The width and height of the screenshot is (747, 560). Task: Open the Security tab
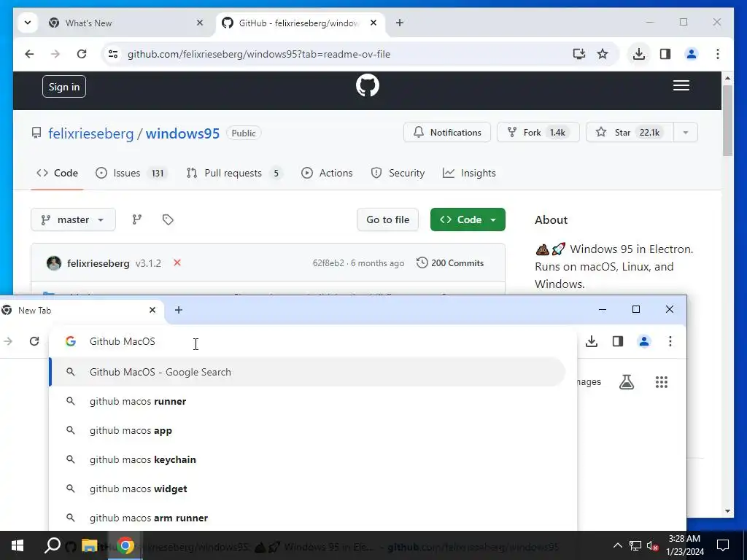398,173
